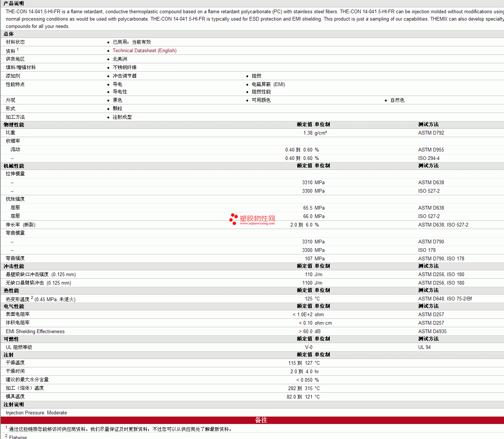Click the 'ASTM D955' test method
504x439 pixels.
click(431, 150)
